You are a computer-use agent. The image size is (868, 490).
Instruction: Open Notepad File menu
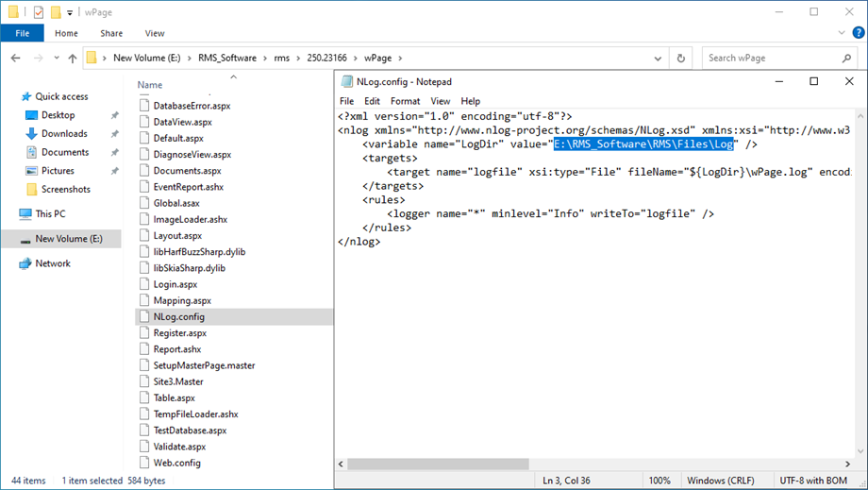[346, 101]
